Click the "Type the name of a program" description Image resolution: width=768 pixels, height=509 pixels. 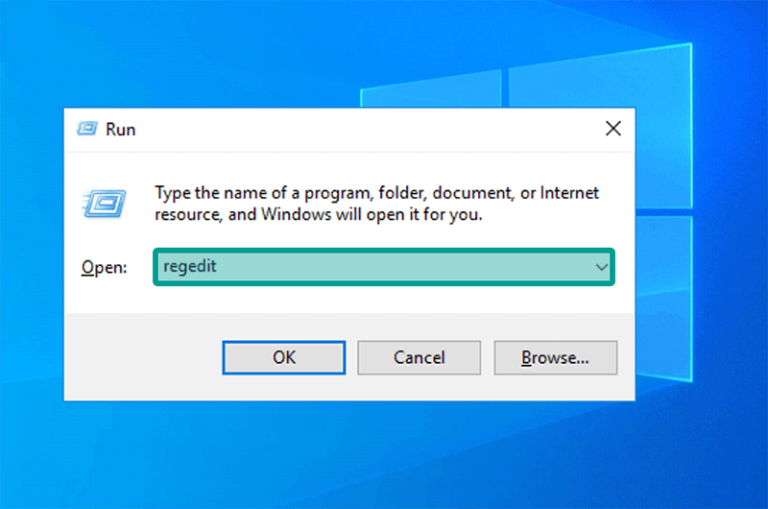377,203
